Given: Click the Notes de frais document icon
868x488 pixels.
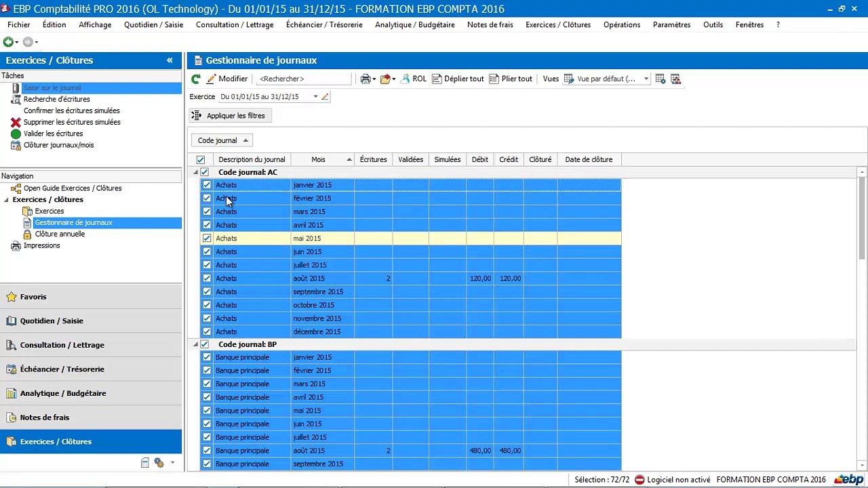Looking at the screenshot, I should pos(11,418).
